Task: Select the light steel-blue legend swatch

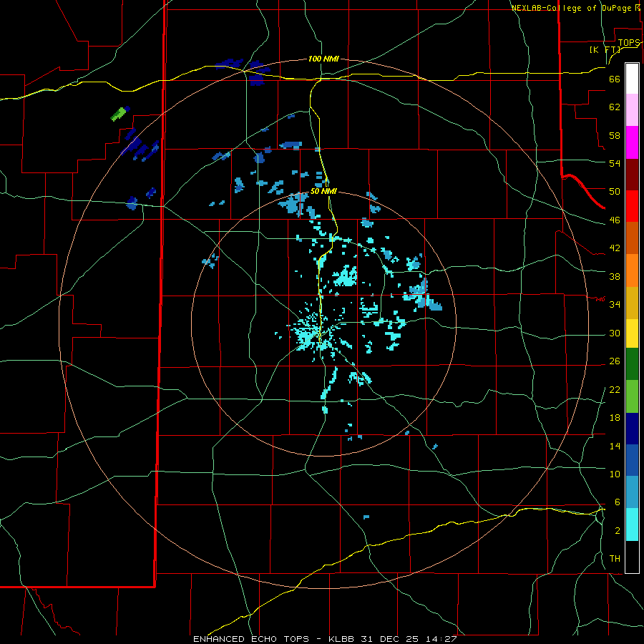Action: (632, 492)
